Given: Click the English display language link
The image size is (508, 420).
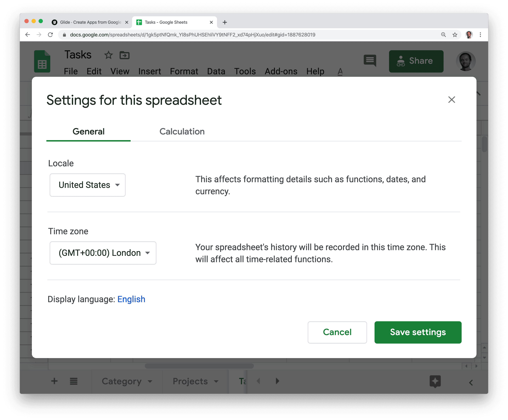Looking at the screenshot, I should pyautogui.click(x=131, y=299).
